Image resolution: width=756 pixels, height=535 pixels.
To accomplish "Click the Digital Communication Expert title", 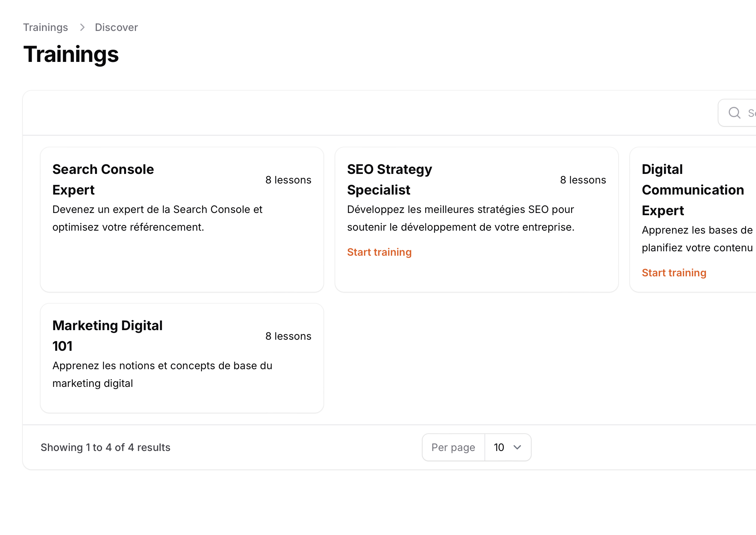I will [693, 190].
